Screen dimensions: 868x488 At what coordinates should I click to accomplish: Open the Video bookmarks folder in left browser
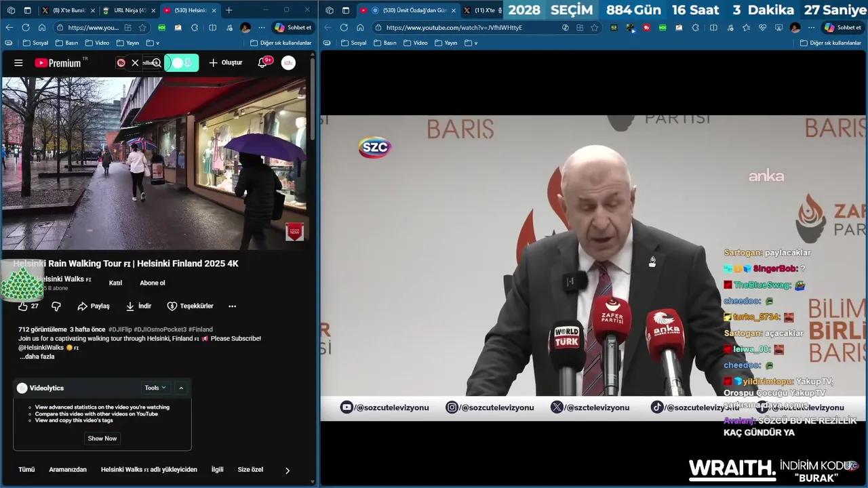97,43
